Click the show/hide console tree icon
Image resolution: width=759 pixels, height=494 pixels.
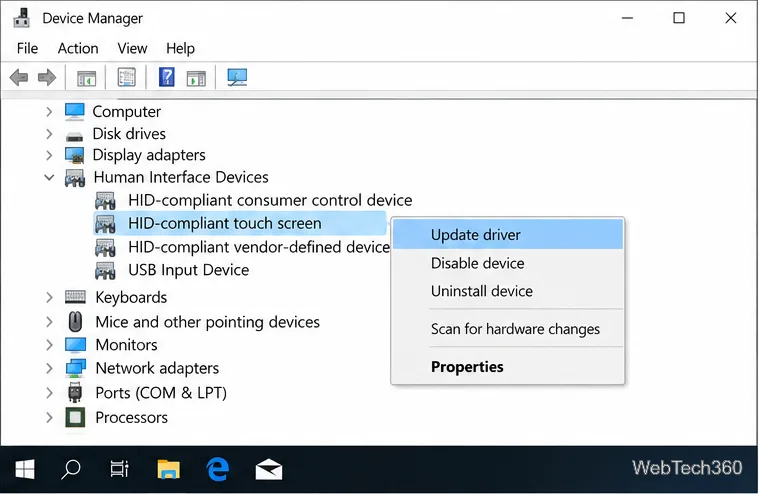87,78
